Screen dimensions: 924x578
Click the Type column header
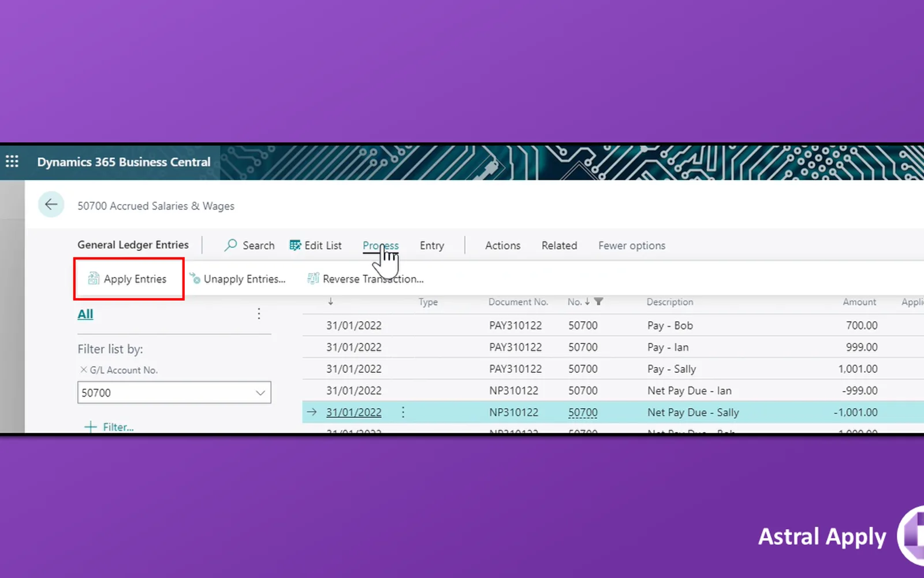(428, 302)
